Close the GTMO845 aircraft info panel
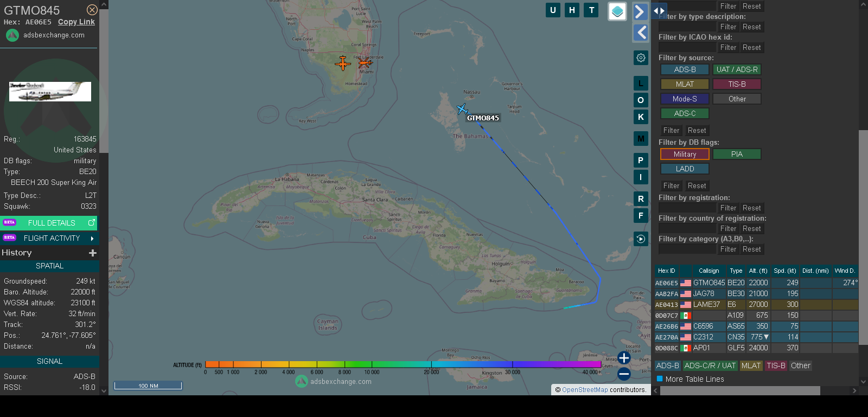868x417 pixels. point(92,10)
